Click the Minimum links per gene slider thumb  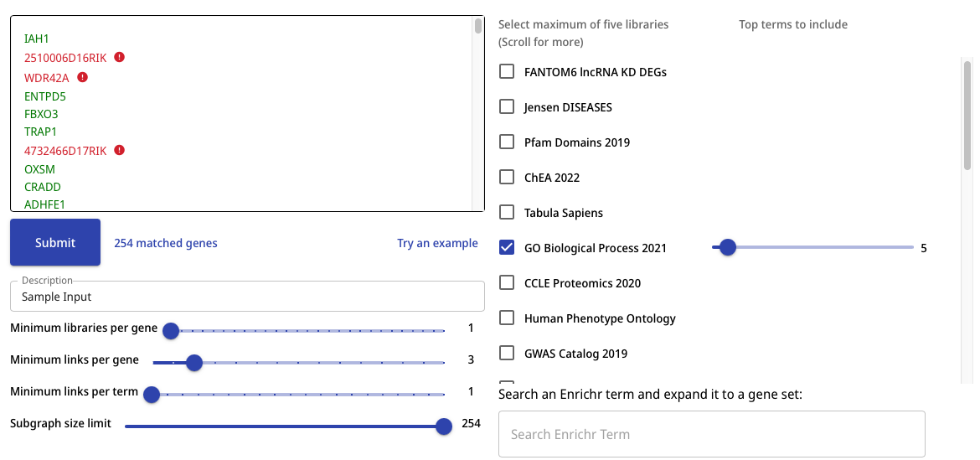[x=194, y=363]
